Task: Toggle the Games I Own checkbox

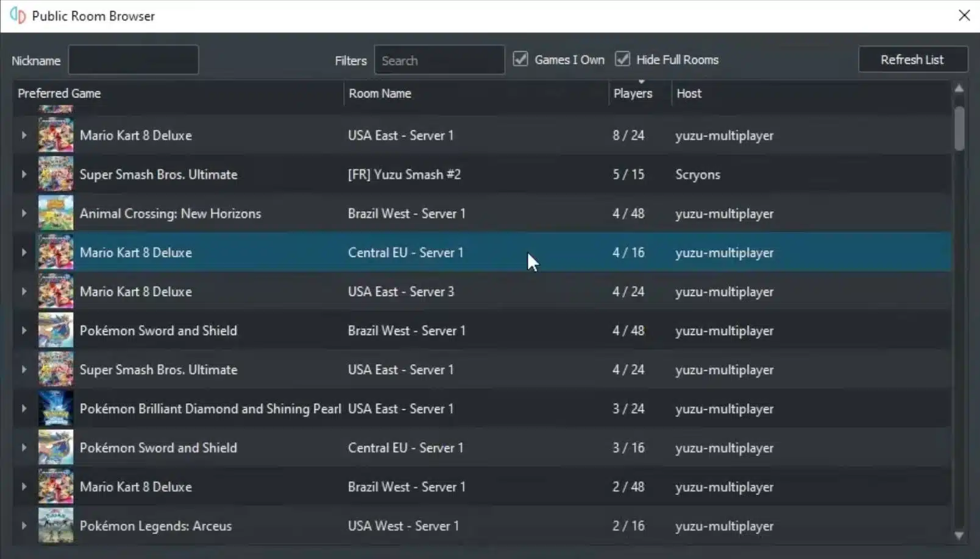Action: pyautogui.click(x=520, y=59)
